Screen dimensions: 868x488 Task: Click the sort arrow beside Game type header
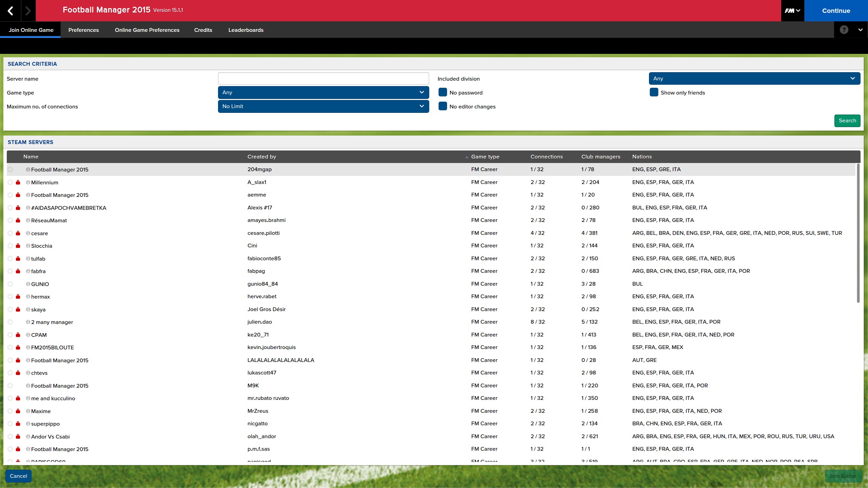pos(467,157)
